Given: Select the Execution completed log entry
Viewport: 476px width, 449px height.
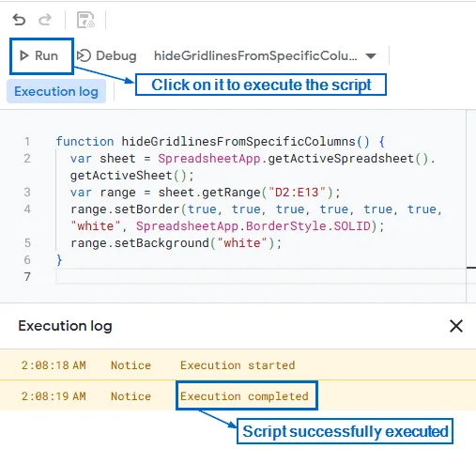Looking at the screenshot, I should coord(238,396).
